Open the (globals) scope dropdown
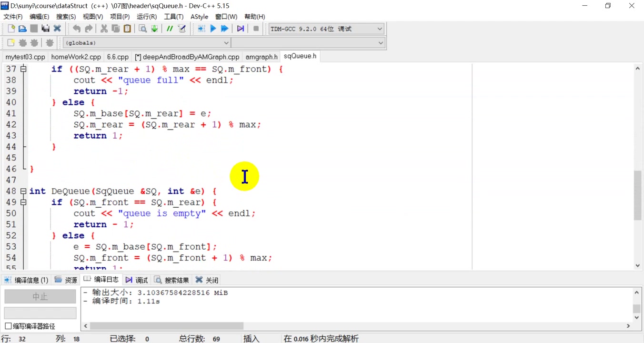The image size is (644, 343). [x=147, y=43]
